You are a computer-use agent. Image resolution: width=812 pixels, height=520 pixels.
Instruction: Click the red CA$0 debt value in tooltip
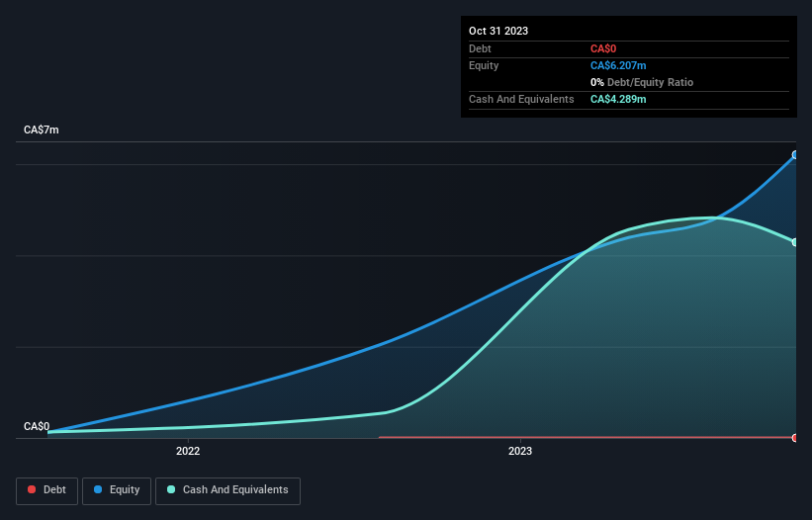coord(603,48)
